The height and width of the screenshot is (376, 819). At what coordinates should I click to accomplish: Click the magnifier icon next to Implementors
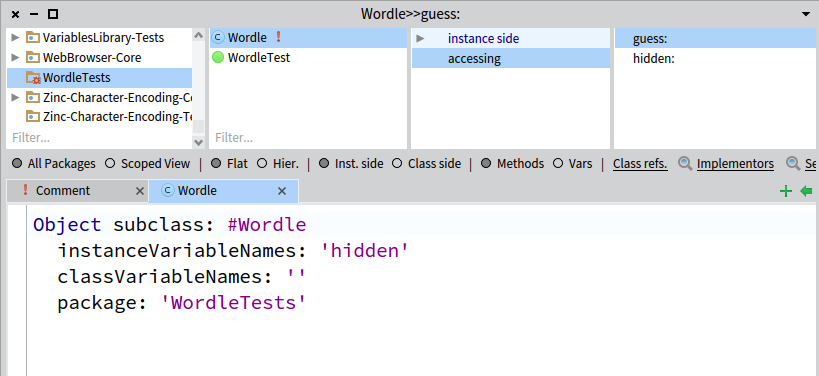[685, 163]
